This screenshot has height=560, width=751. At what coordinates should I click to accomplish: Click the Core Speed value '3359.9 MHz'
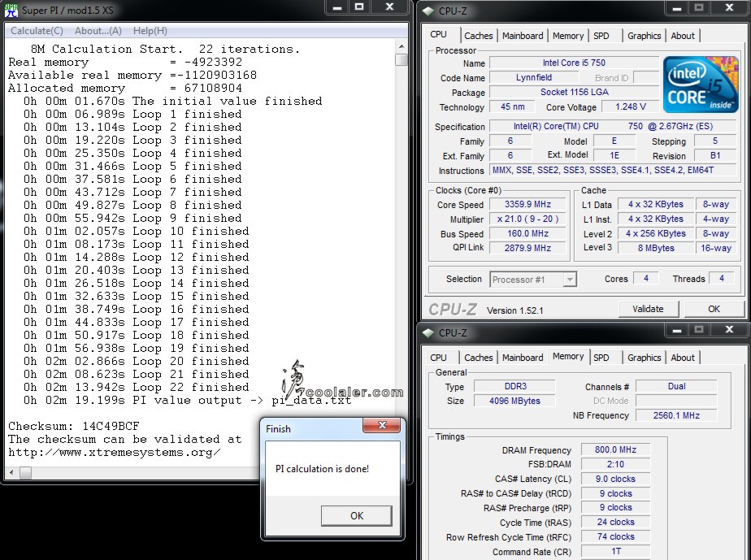527,205
